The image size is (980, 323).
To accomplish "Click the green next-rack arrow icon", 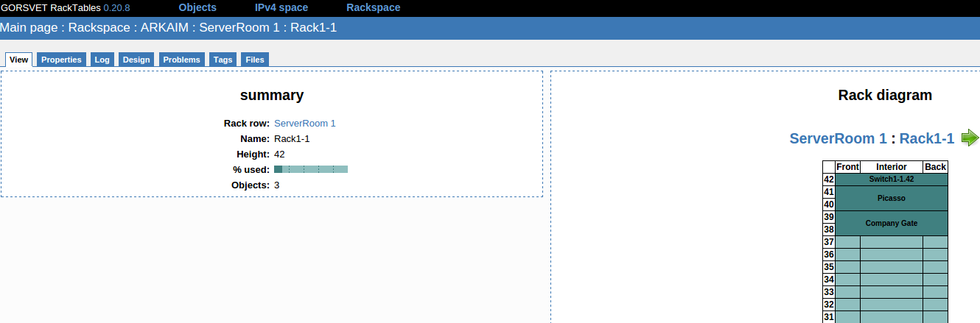I will [970, 138].
